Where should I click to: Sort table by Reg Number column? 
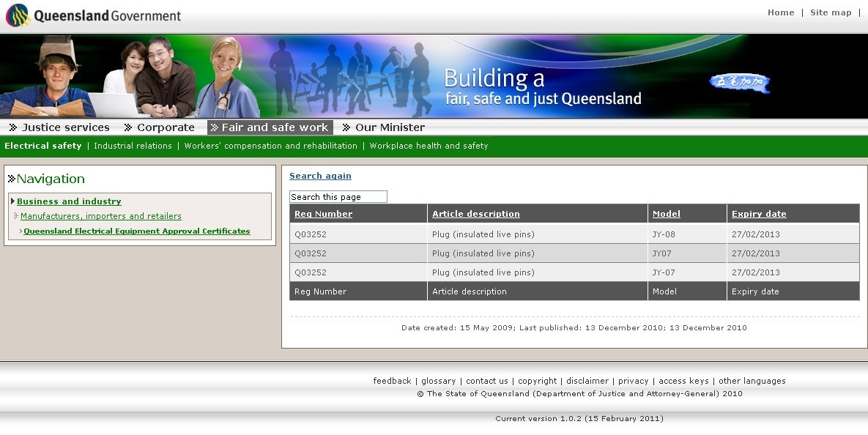pyautogui.click(x=323, y=214)
